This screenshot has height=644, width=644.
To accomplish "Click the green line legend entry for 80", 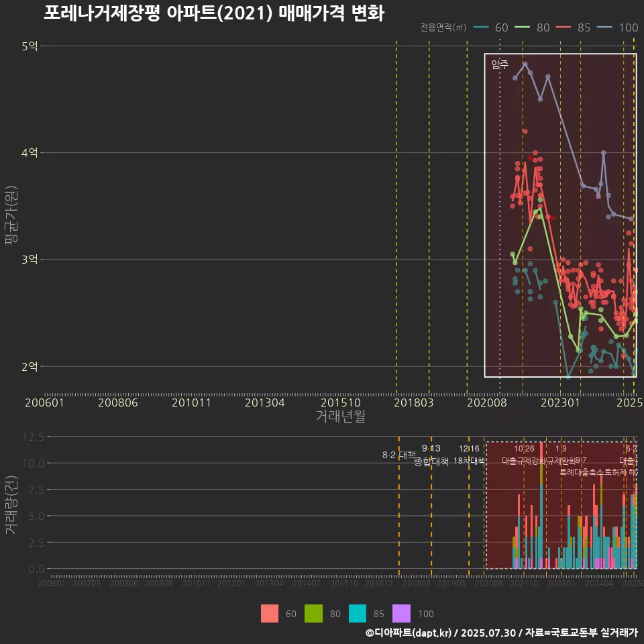I will click(532, 28).
